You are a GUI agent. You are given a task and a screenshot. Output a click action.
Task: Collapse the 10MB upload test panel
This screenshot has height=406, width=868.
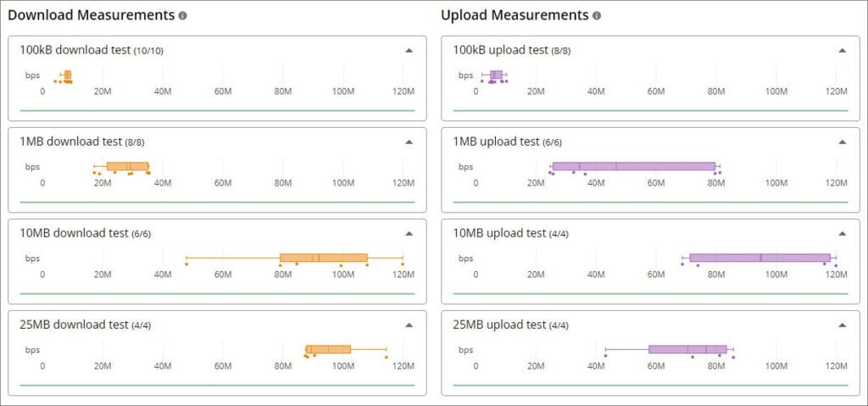(x=842, y=233)
